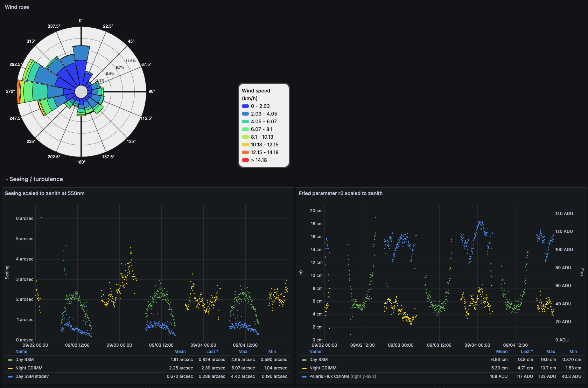The width and height of the screenshot is (588, 388).
Task: Click the 0 - 2.03 wind speed legend entry
Action: (256, 106)
